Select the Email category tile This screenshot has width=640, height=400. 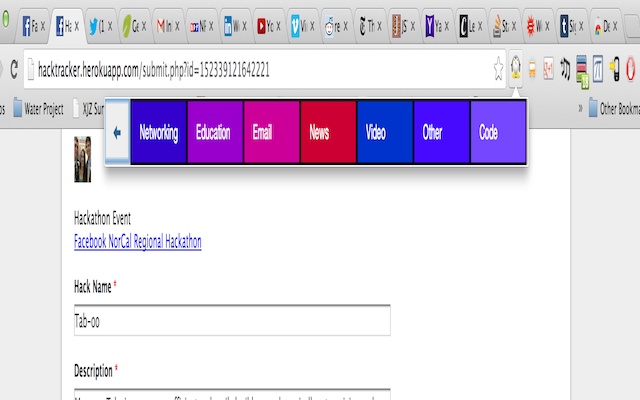[272, 132]
